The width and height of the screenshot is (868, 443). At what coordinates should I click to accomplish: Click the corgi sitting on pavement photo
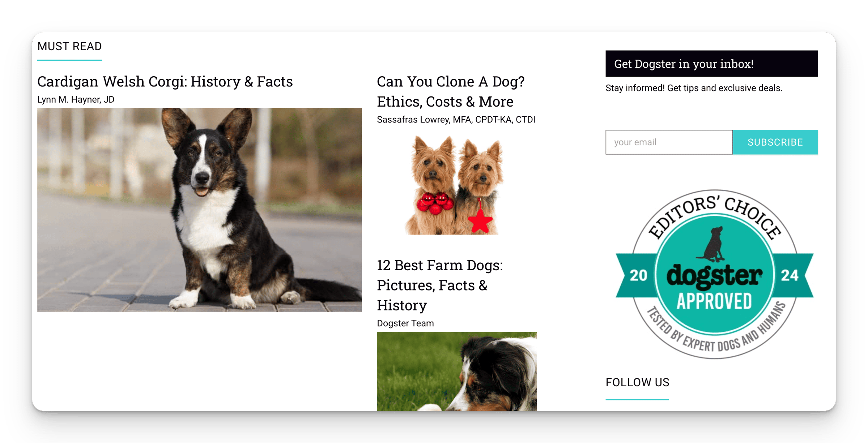[x=199, y=210]
